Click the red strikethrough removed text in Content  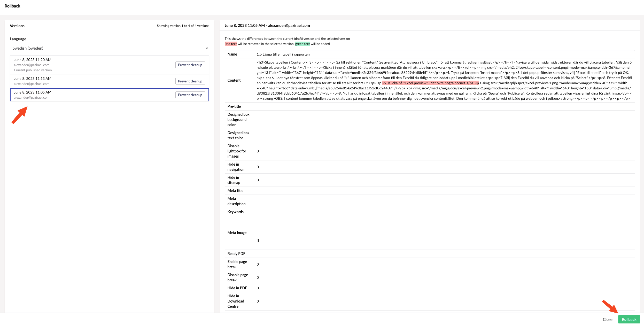430,83
